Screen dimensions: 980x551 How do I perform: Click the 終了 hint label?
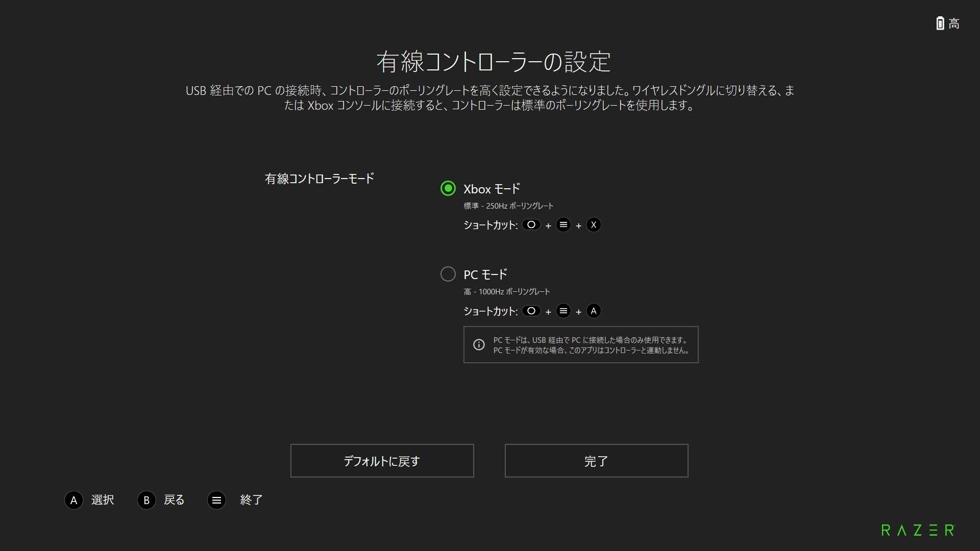click(252, 500)
